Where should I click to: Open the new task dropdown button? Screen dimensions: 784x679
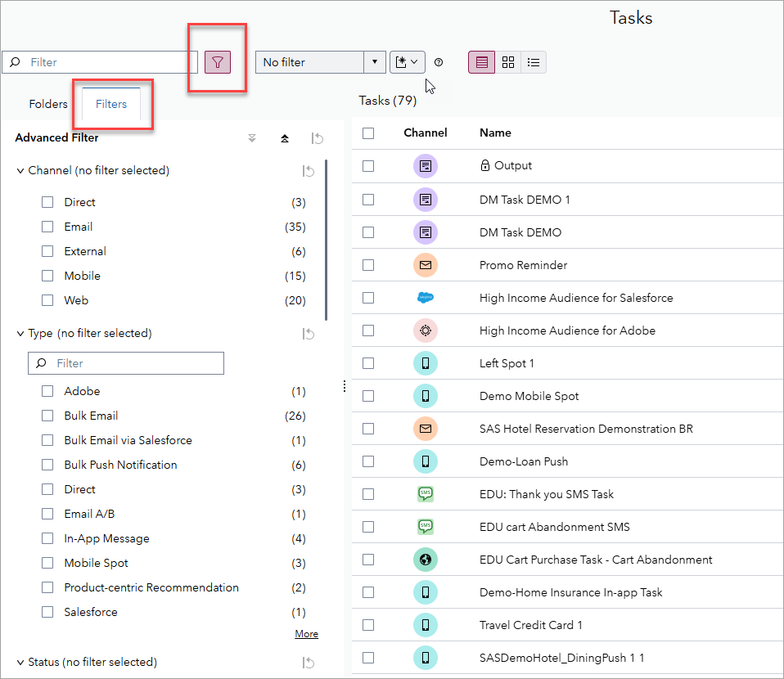tap(408, 62)
